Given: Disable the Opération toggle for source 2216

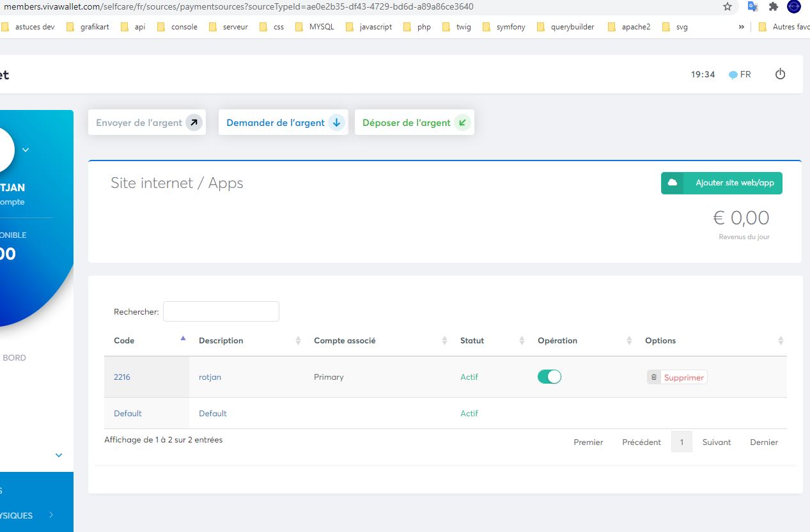Looking at the screenshot, I should pyautogui.click(x=549, y=377).
